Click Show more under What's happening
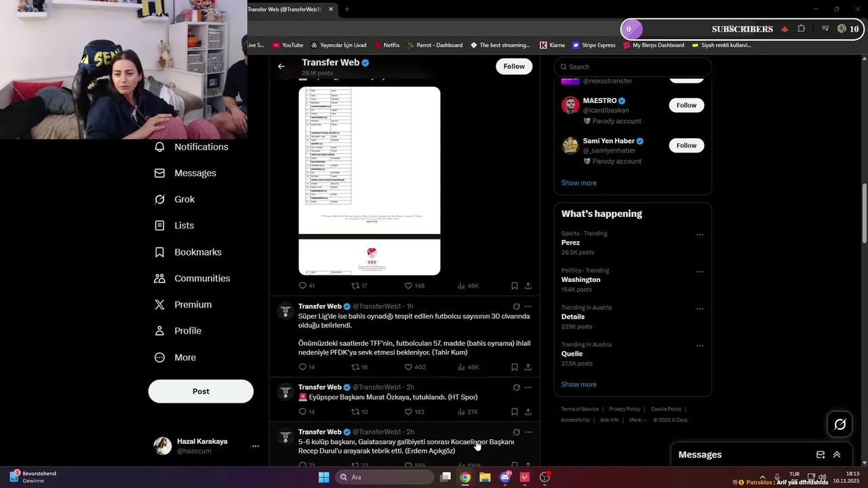The height and width of the screenshot is (488, 868). click(579, 384)
